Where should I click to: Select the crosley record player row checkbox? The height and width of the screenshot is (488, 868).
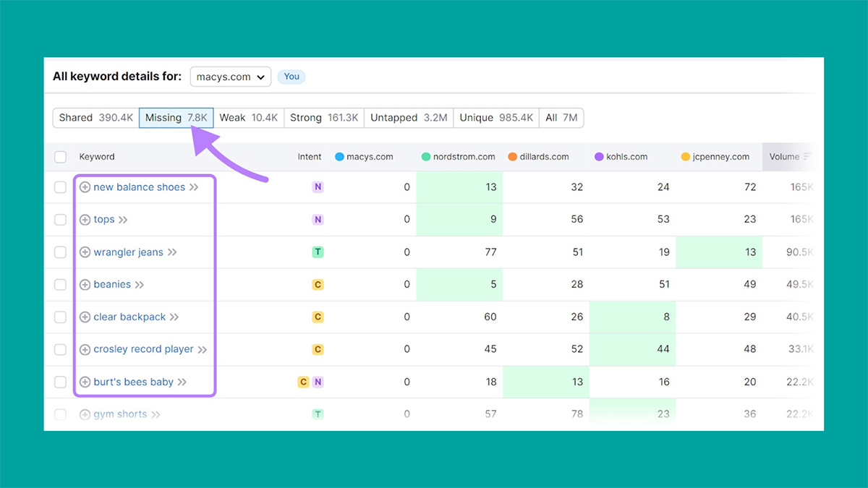61,350
